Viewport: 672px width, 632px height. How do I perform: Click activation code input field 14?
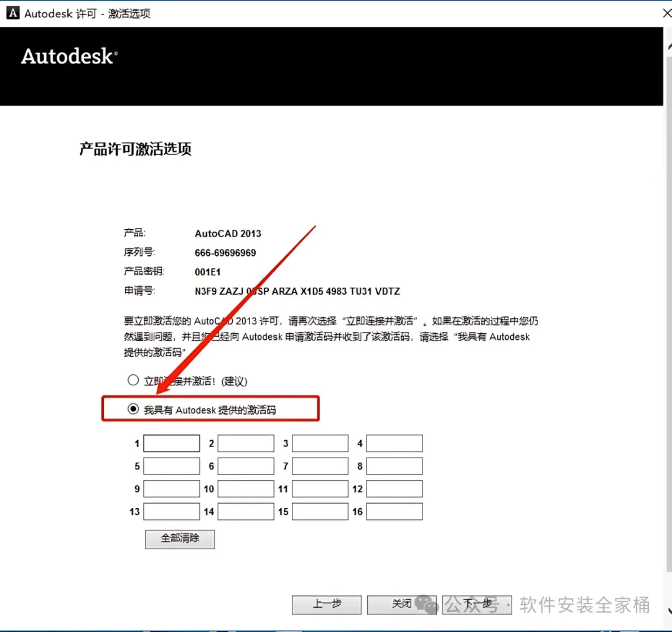pyautogui.click(x=246, y=512)
